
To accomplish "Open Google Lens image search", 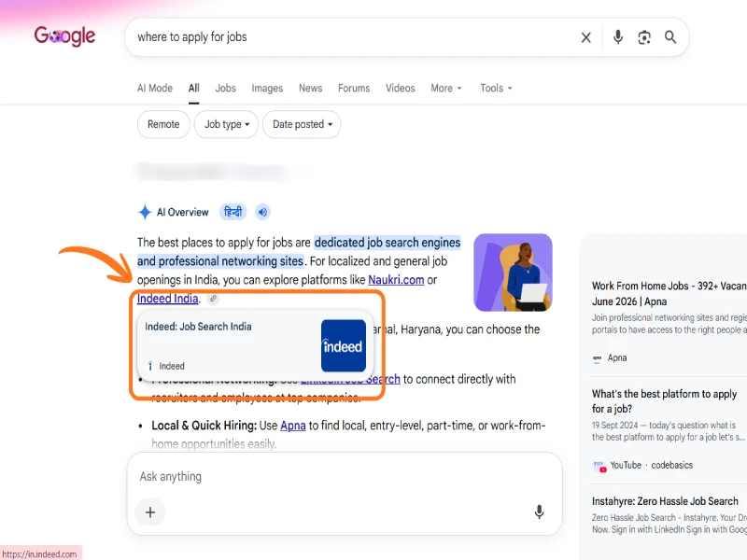I will point(644,37).
